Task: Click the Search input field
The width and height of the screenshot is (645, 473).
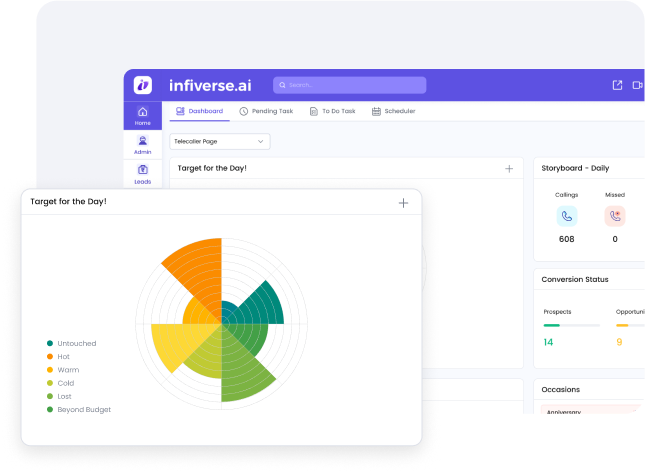Action: [349, 85]
